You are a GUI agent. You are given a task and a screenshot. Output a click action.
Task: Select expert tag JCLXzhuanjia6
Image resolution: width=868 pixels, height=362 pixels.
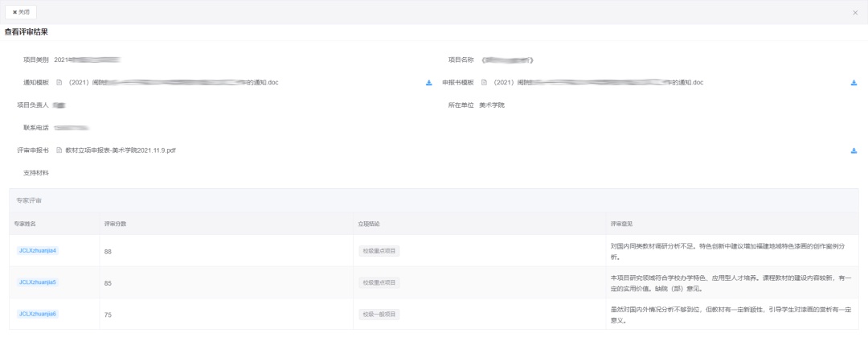point(38,314)
